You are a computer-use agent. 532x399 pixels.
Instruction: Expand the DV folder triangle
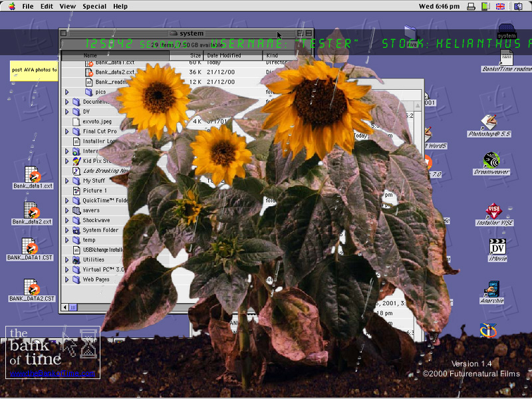67,112
